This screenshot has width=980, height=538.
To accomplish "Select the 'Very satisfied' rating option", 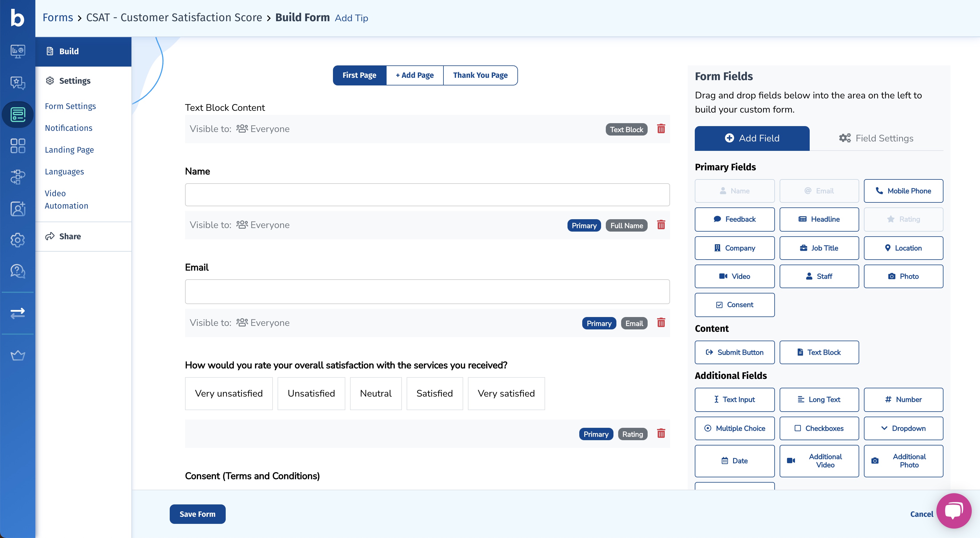I will (506, 393).
